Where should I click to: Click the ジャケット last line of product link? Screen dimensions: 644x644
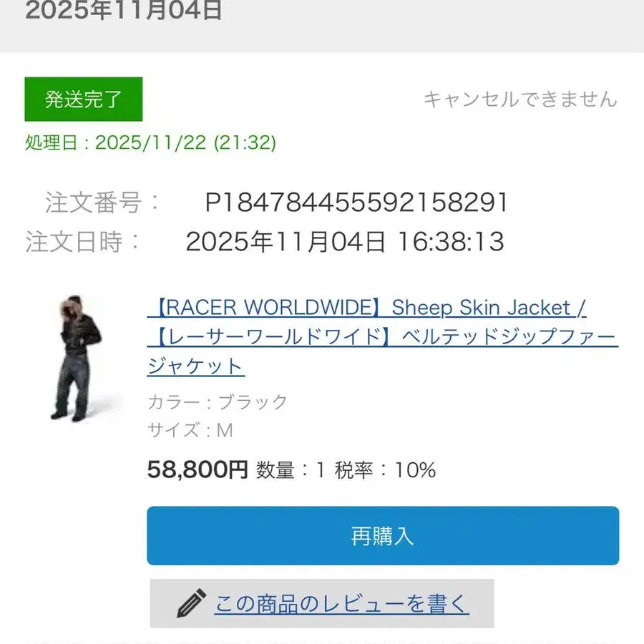pos(196,366)
